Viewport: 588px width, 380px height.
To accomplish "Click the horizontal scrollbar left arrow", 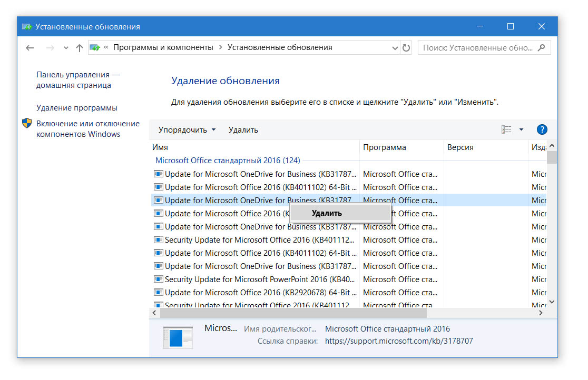I will tap(154, 313).
